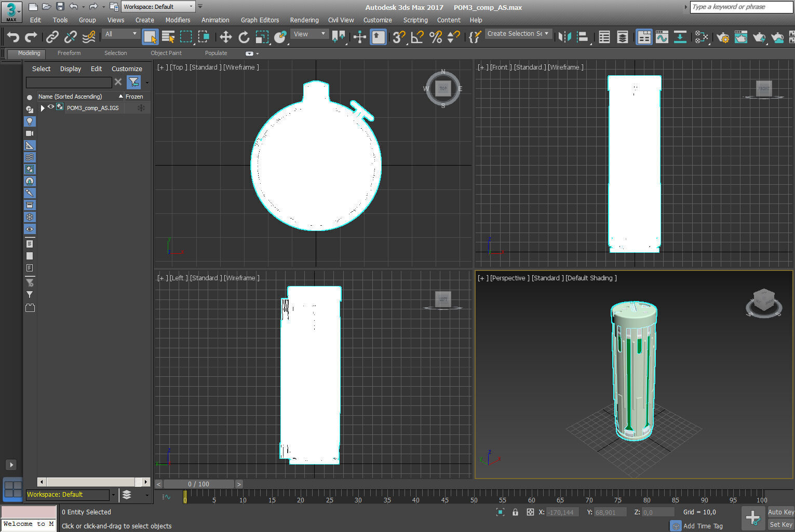Open Create Selection Set dropdown
The width and height of the screenshot is (795, 532).
(x=518, y=34)
